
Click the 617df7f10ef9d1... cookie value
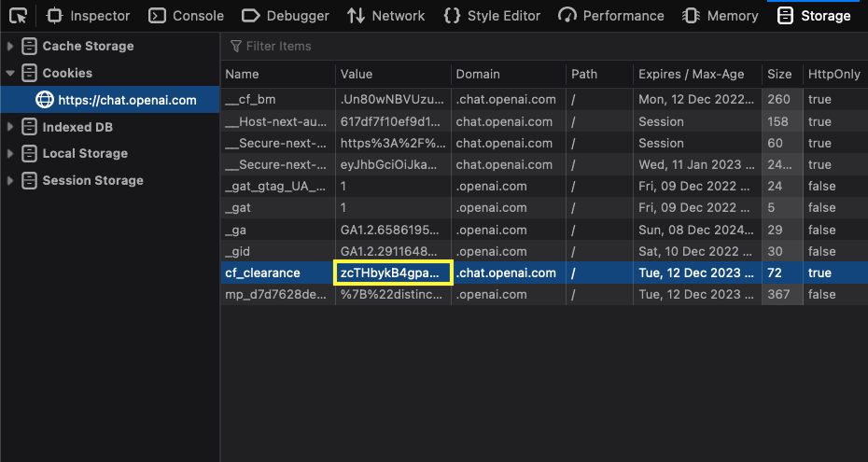(391, 121)
